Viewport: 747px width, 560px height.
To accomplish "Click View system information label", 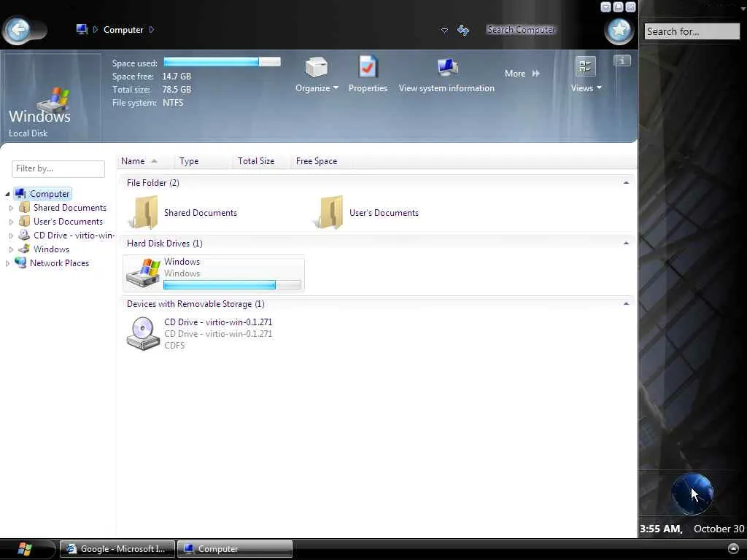I will [x=447, y=88].
